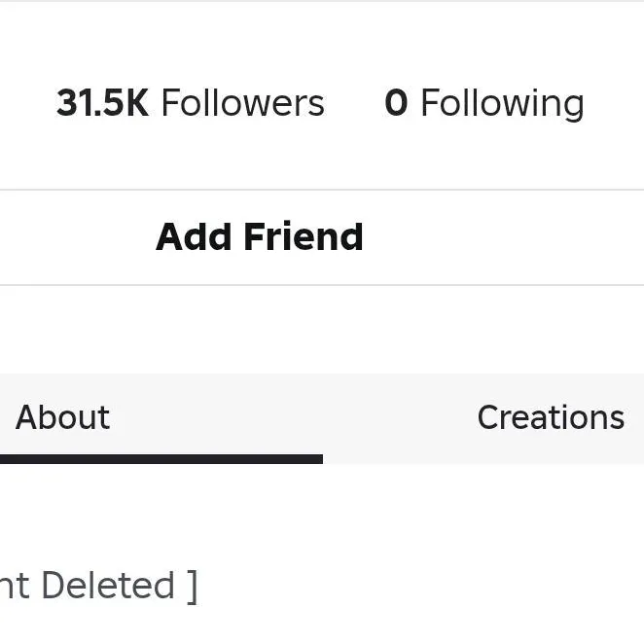Click the closing bracket after Deleted
644x644 pixels.
pos(192,586)
